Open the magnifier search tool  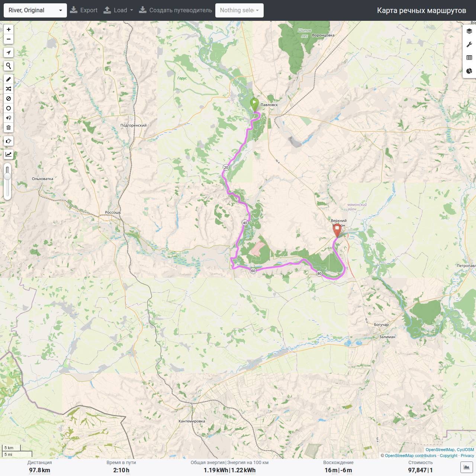9,66
